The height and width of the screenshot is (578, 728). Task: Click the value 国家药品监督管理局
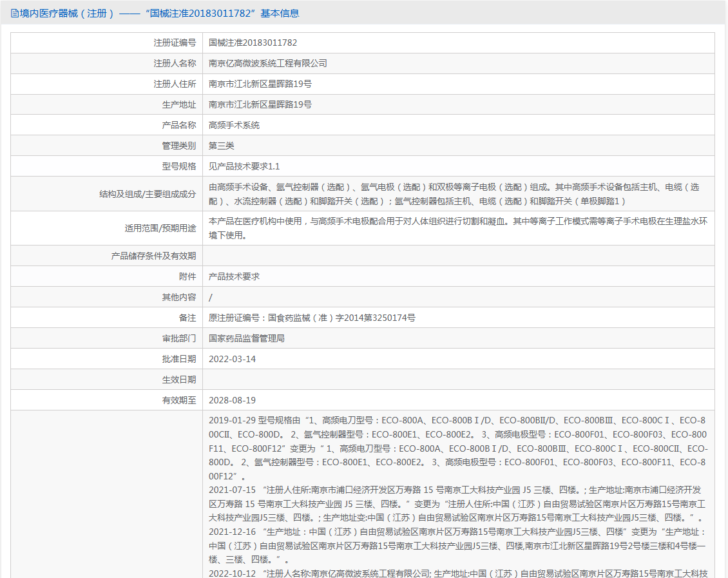[x=247, y=339]
